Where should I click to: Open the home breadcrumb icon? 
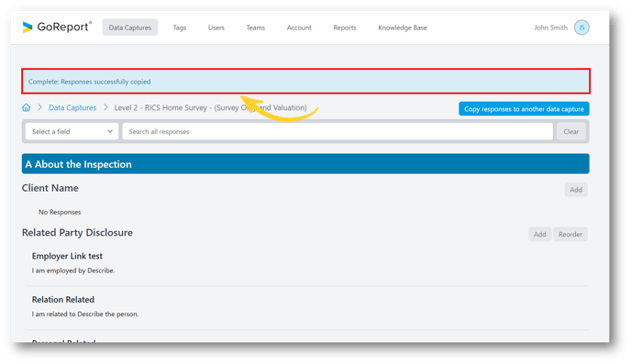click(x=27, y=107)
